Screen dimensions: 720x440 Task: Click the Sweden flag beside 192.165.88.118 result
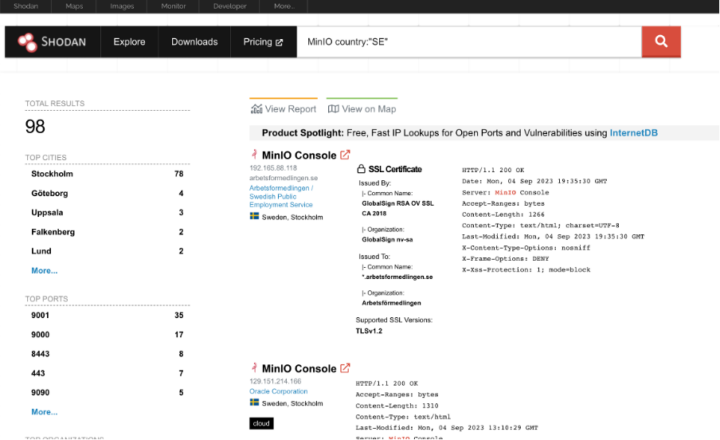point(254,216)
